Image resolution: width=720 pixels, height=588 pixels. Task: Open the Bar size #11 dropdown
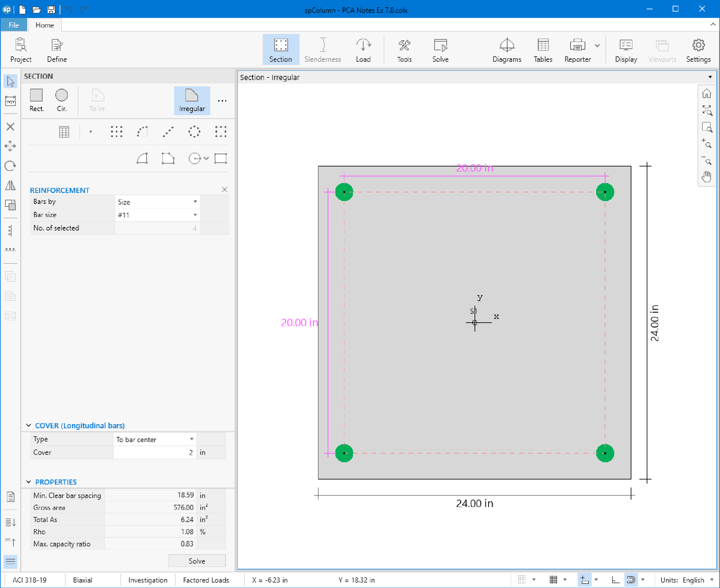(157, 215)
